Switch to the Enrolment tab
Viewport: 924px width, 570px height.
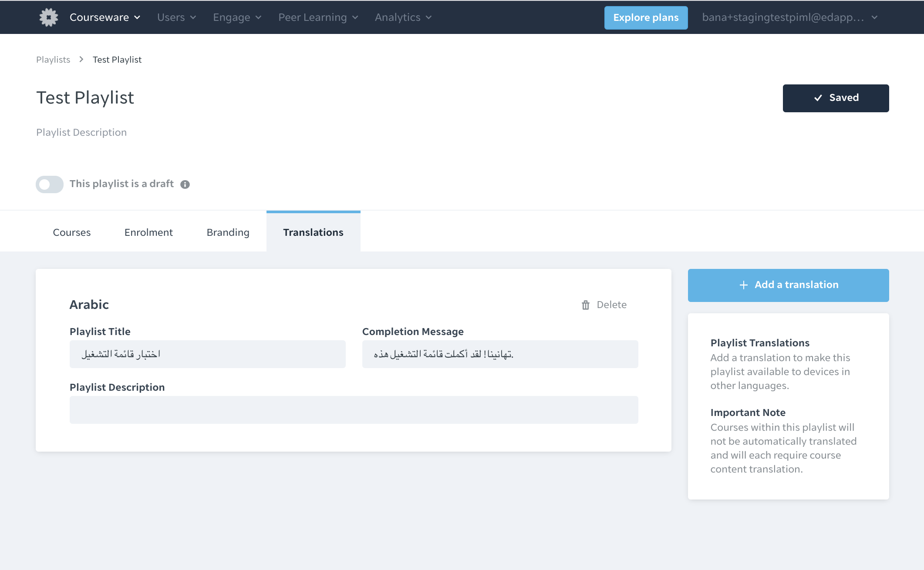pos(148,232)
